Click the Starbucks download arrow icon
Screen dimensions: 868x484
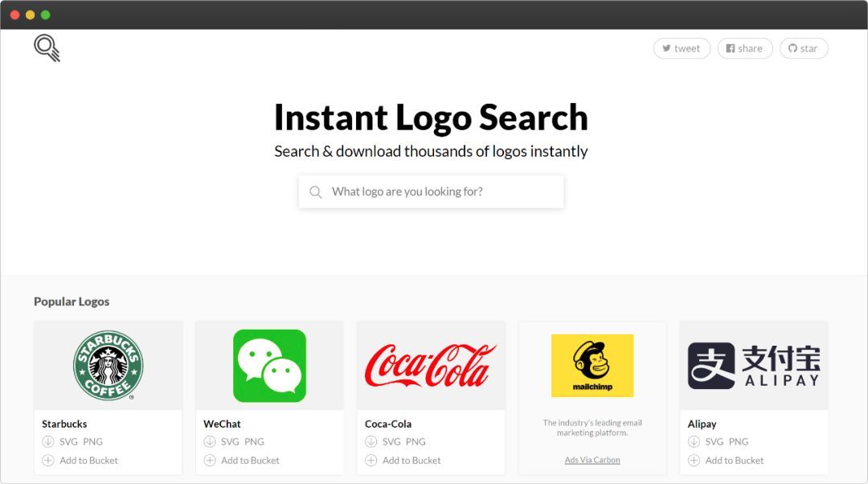click(x=48, y=441)
